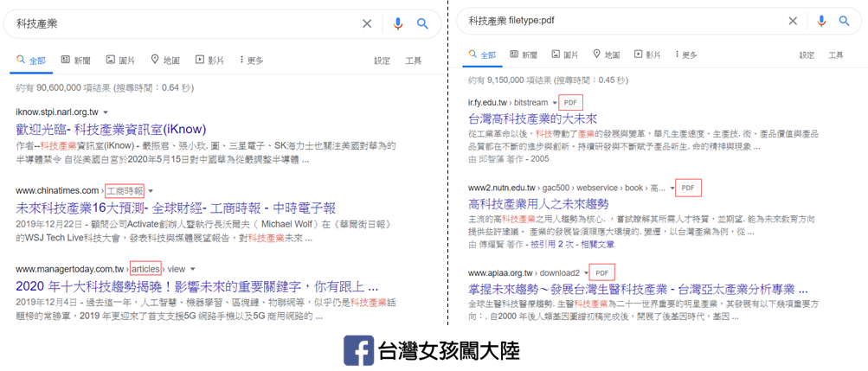Open the 新聞 tab in the left results

[75, 61]
